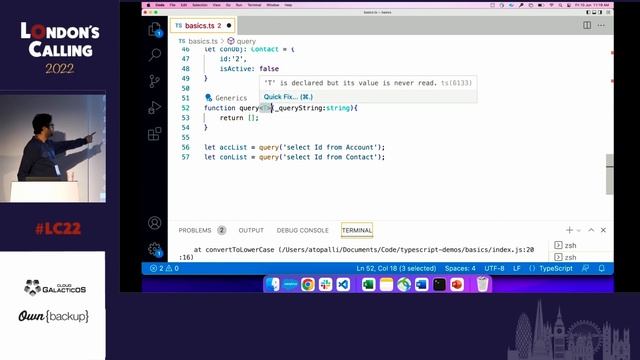Screen dimensions: 640x360
Task: Switch to the OUTPUT tab
Action: click(251, 230)
